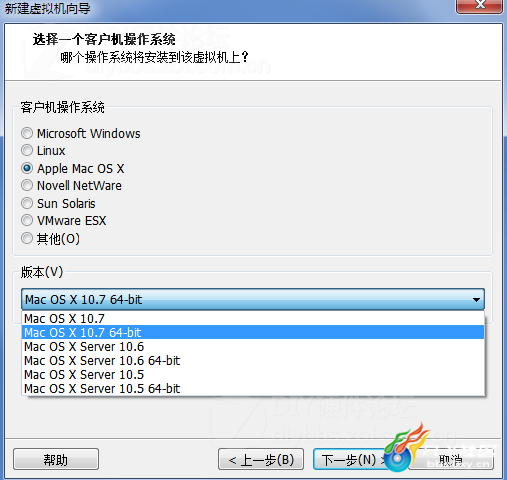Pick highlighted Mac OS X 10.7 64-bit entry
Viewport: 507px width, 480px height.
click(x=253, y=332)
